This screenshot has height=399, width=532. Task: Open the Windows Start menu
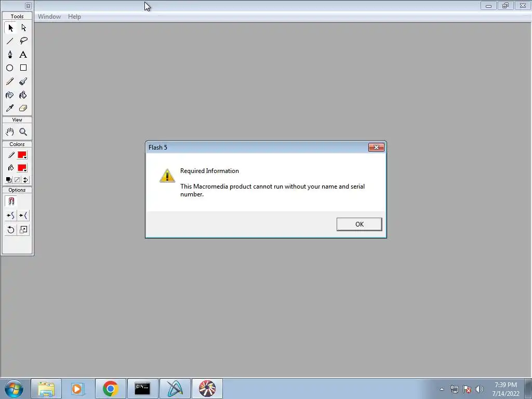click(14, 389)
